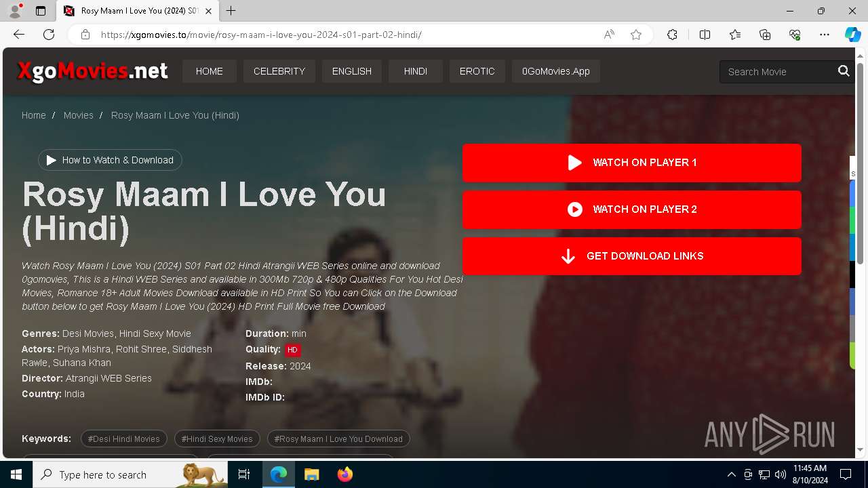Click WATCH ON PLAYER 1

coord(632,163)
